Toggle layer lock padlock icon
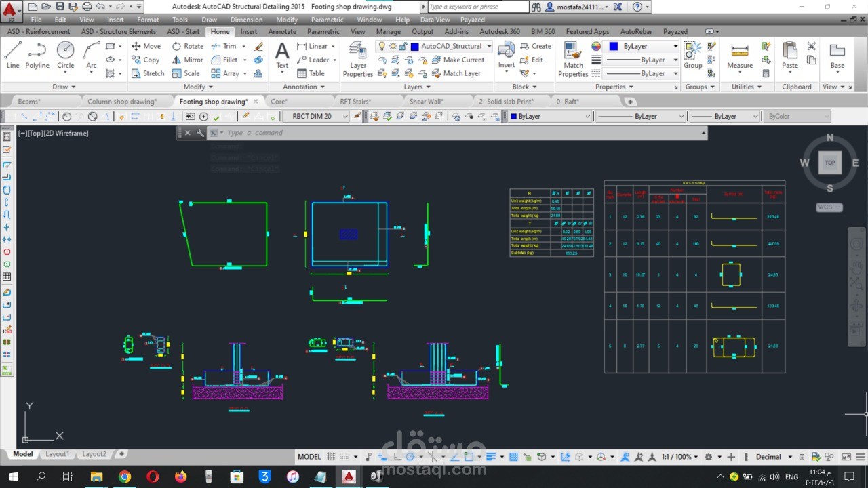Image resolution: width=868 pixels, height=488 pixels. click(x=403, y=46)
